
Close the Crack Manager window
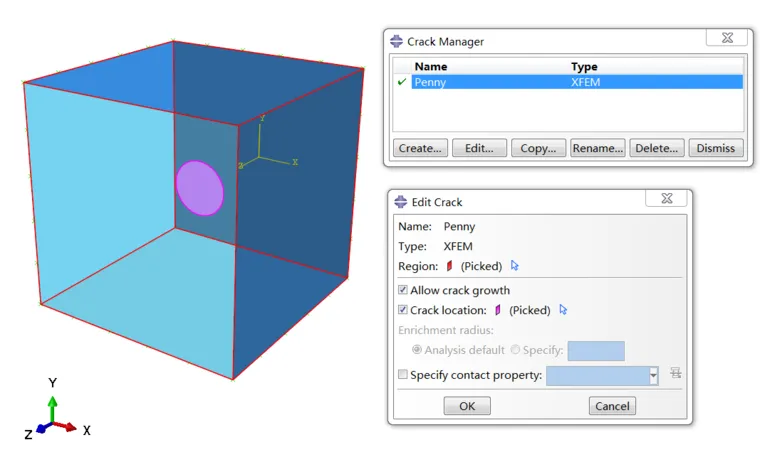727,38
